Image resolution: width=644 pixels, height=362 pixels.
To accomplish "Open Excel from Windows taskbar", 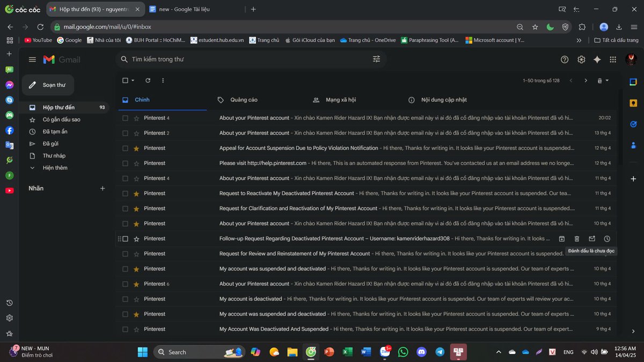I will (x=348, y=352).
